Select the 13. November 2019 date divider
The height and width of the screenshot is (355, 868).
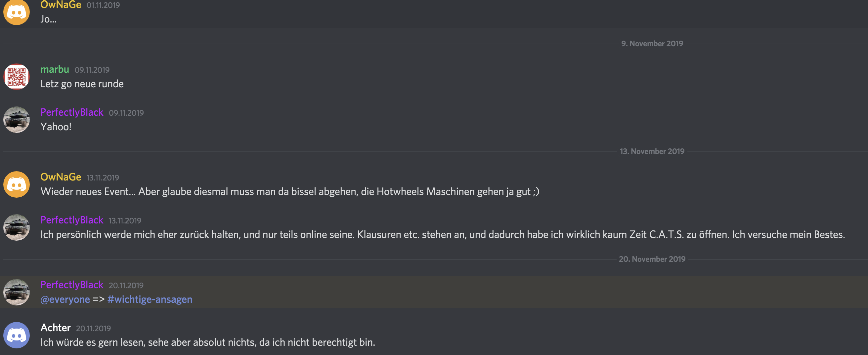click(x=652, y=151)
